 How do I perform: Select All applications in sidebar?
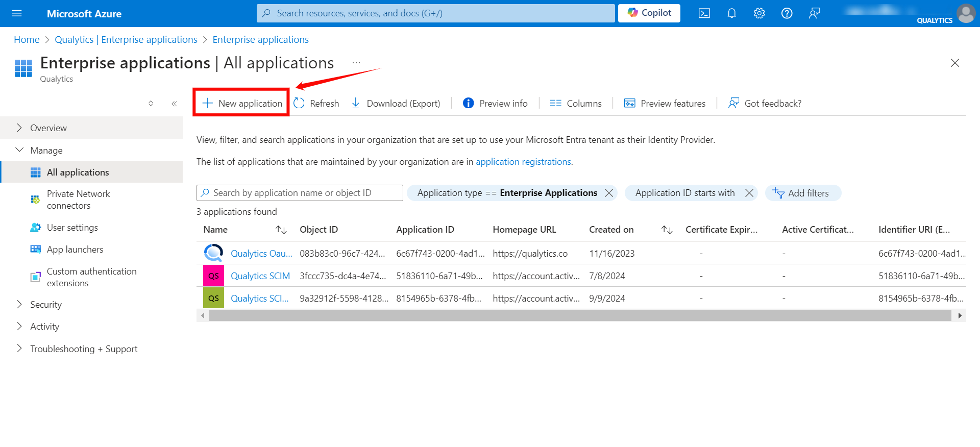(x=91, y=172)
